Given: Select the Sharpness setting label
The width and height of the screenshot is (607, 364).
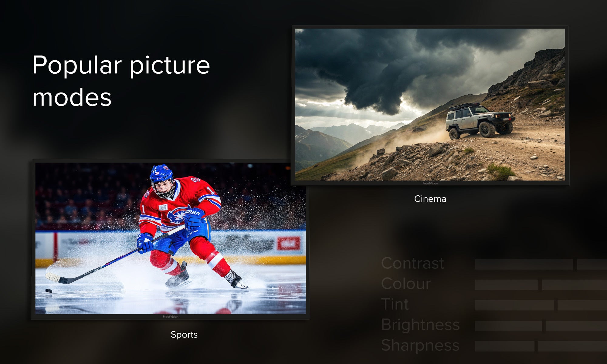Looking at the screenshot, I should pyautogui.click(x=420, y=345).
